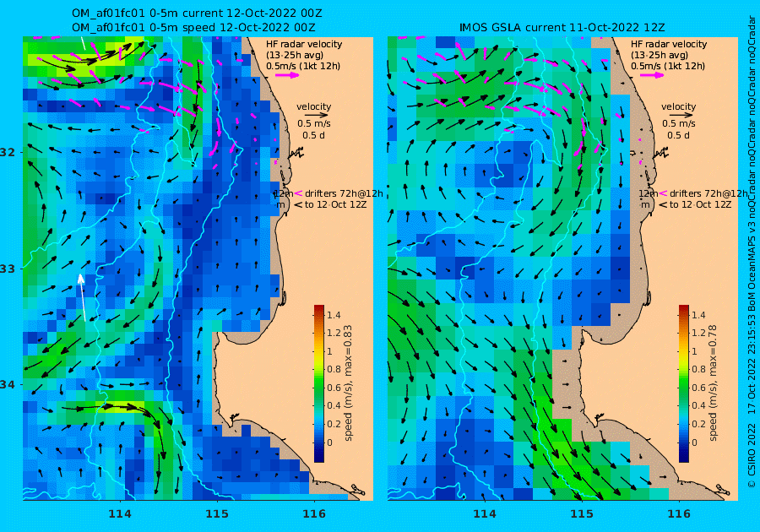Click the magenta drifter marker beside '12m' in left map

click(298, 193)
